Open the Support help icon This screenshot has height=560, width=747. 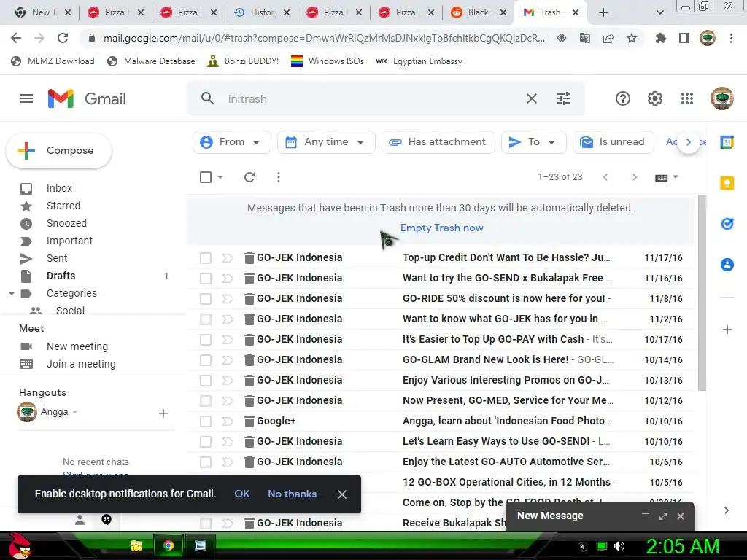pos(623,98)
